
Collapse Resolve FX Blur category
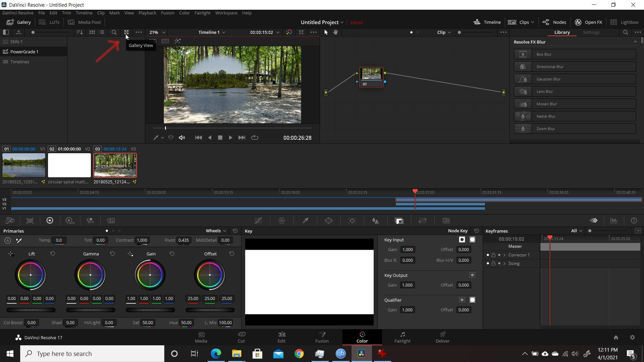pos(635,42)
